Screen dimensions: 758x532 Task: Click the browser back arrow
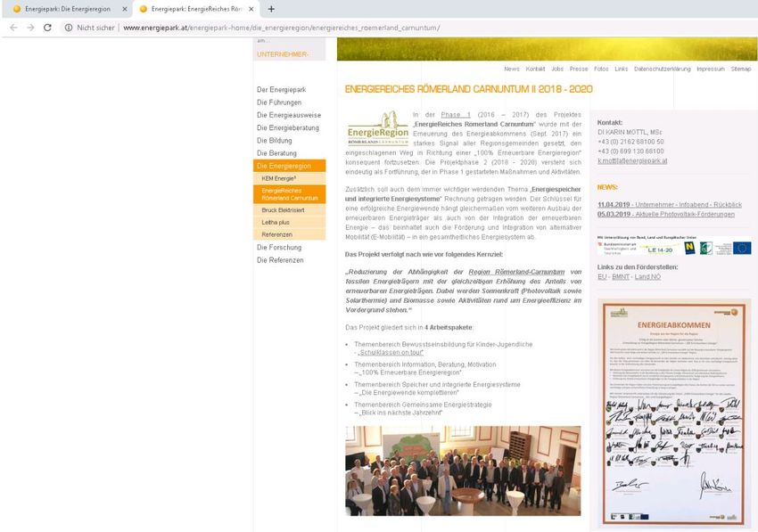(12, 28)
